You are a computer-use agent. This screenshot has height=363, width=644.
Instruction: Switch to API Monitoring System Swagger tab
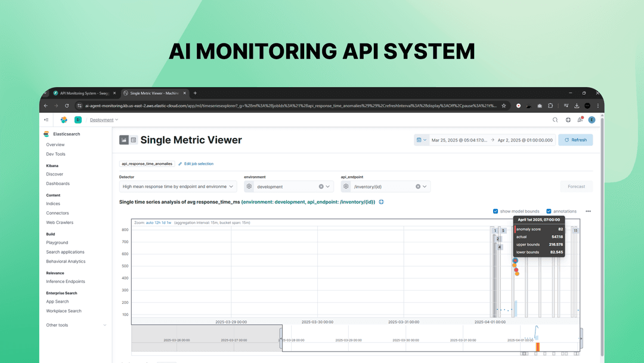coord(84,93)
